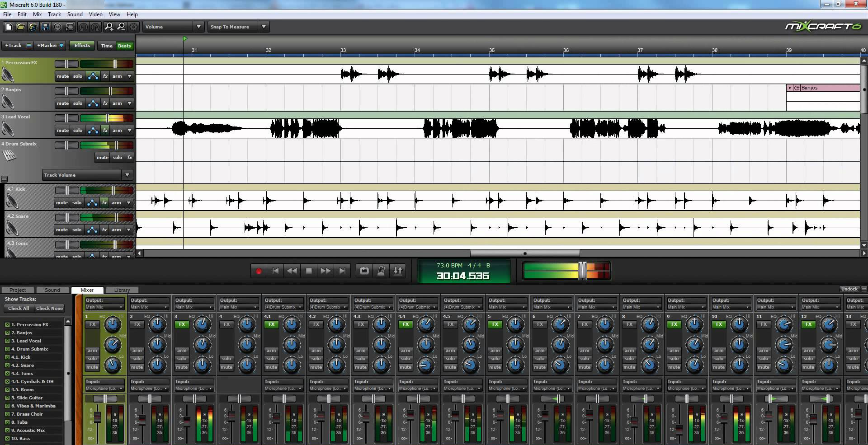Create a new project from the toolbar

[x=9, y=27]
